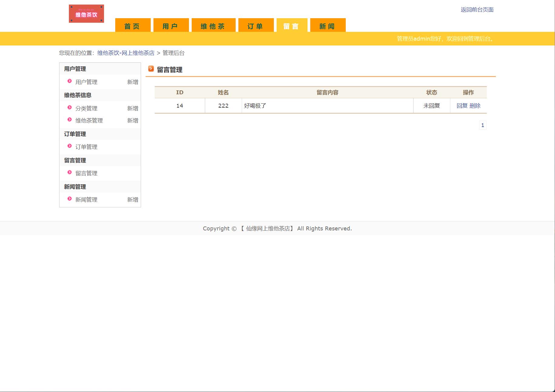The image size is (555, 392).
Task: Click 新增 next to 用户管理
Action: tap(133, 82)
